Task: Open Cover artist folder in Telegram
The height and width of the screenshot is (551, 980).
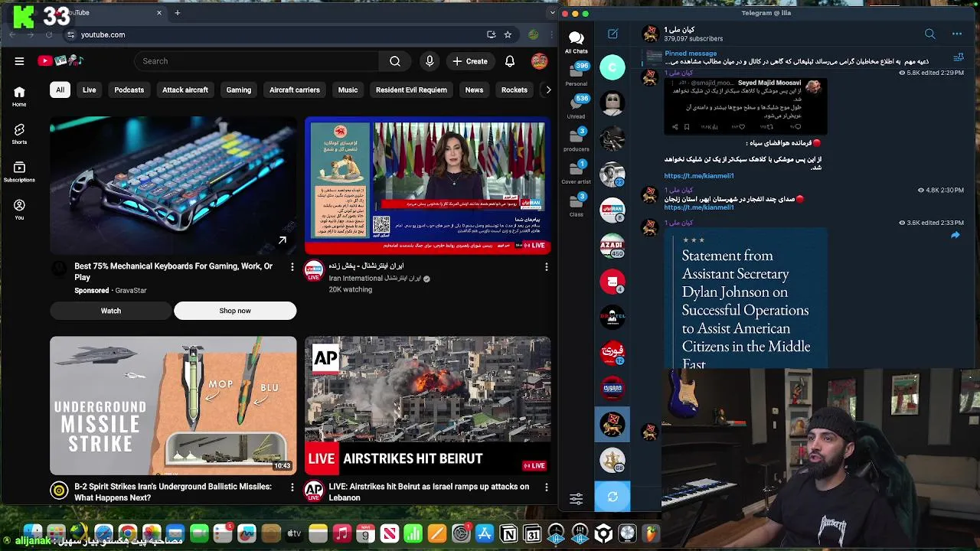Action: coord(577,173)
